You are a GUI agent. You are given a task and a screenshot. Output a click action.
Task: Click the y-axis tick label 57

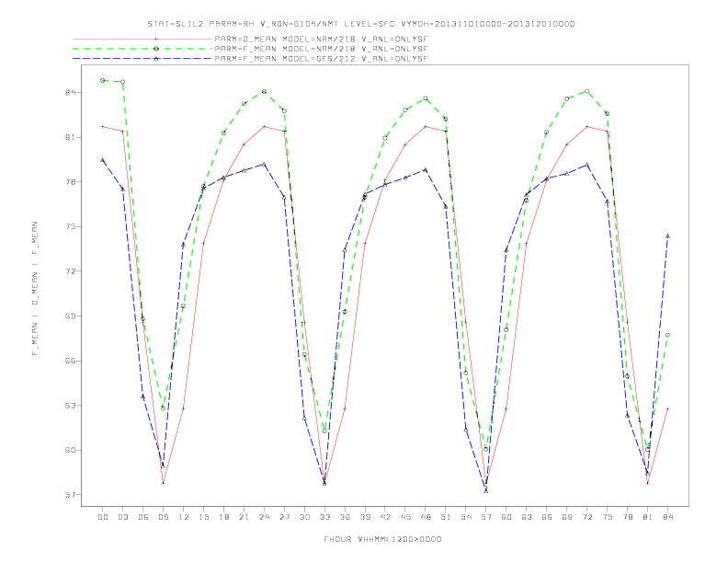click(x=71, y=495)
